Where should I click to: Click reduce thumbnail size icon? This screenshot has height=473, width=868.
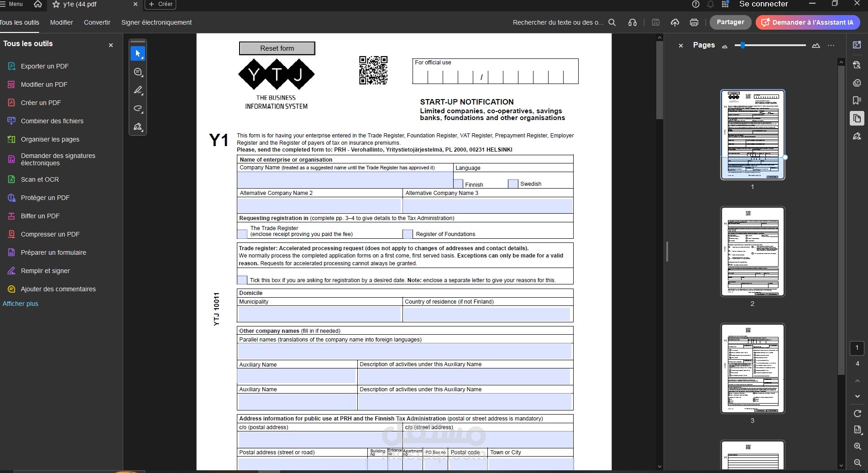(725, 46)
